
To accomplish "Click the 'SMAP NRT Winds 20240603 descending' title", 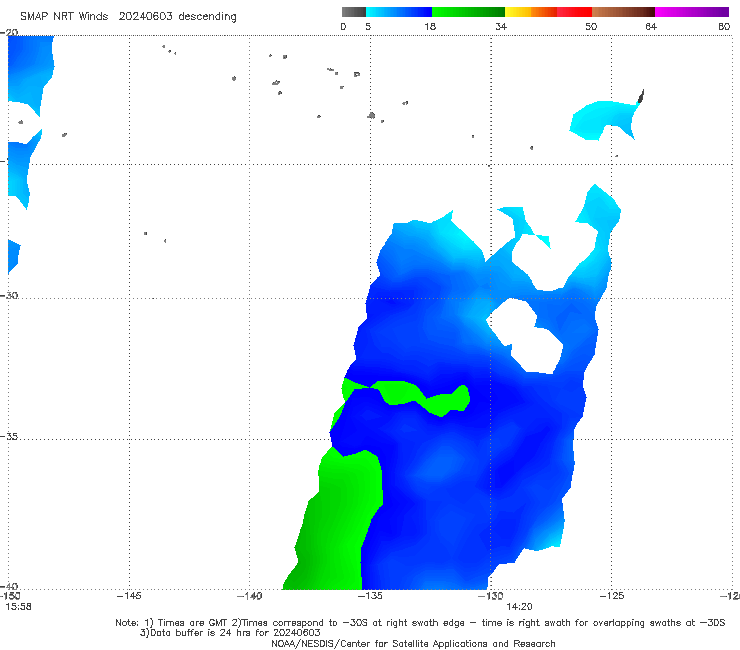I will (x=128, y=16).
